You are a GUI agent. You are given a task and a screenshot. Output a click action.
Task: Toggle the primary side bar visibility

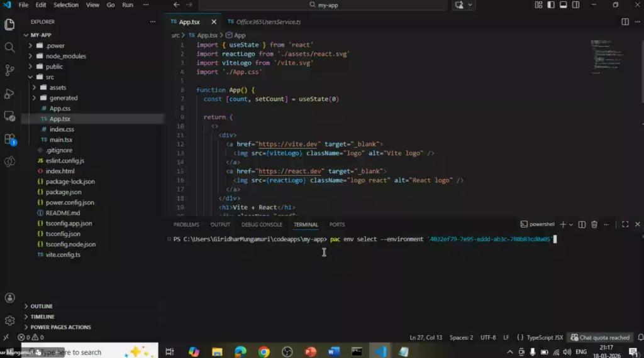coord(550,5)
